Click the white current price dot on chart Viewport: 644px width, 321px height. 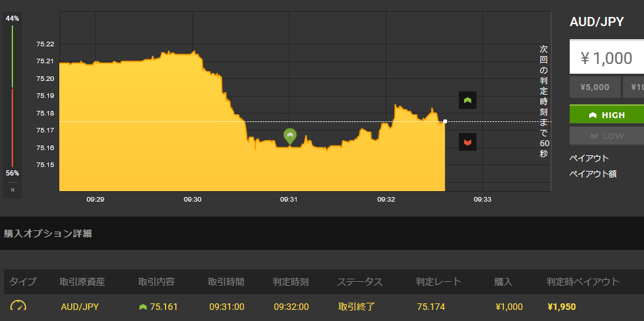tap(445, 121)
